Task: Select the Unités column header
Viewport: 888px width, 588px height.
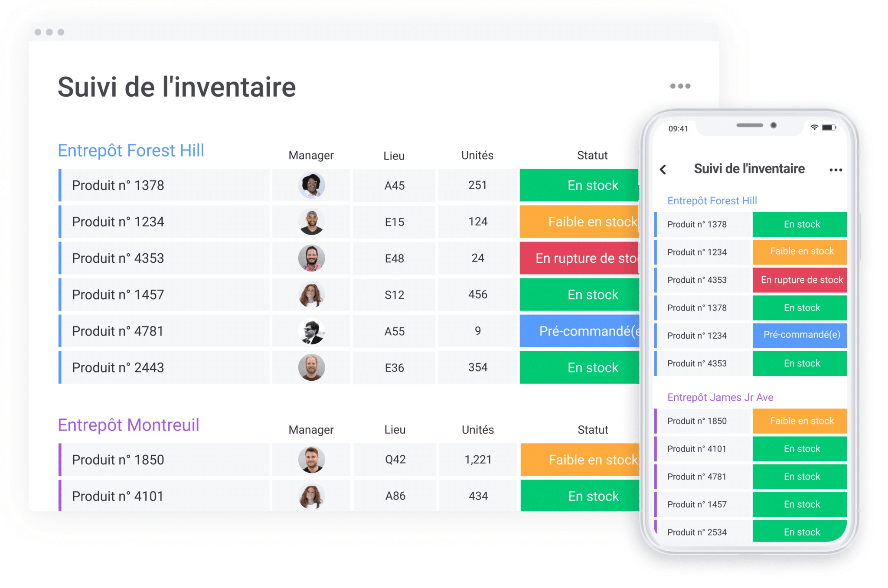Action: pyautogui.click(x=477, y=155)
